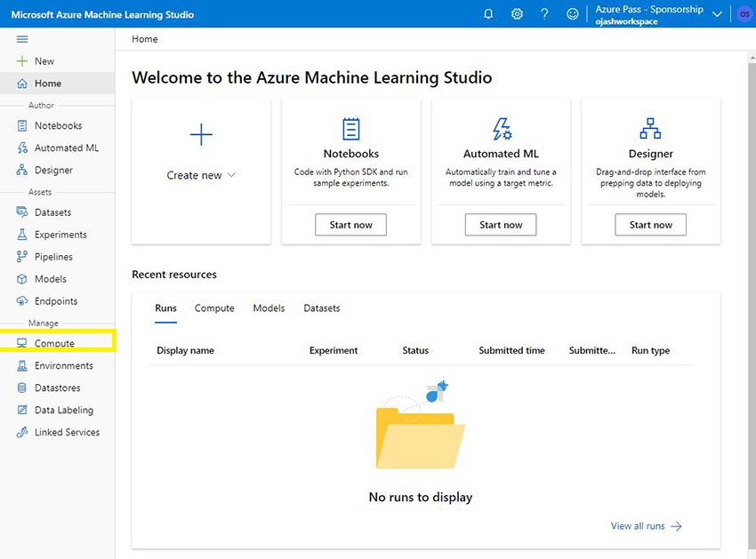Select Automated ML in the sidebar
The width and height of the screenshot is (756, 559).
tap(62, 148)
